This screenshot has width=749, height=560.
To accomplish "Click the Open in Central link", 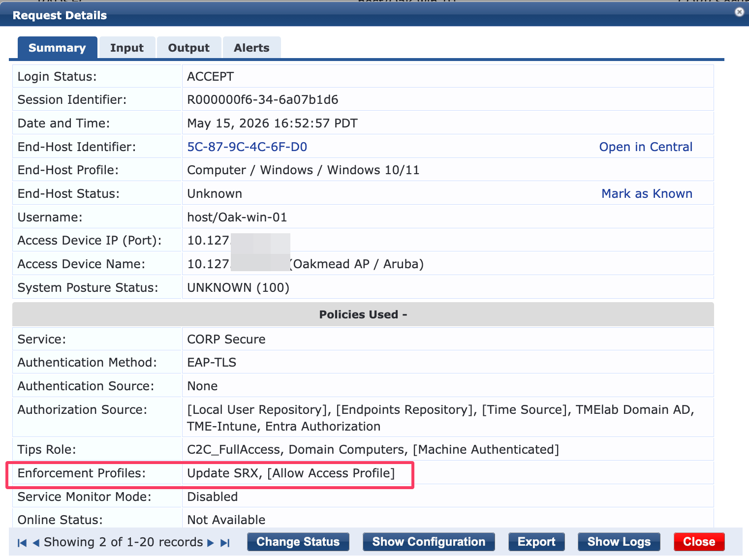I will click(646, 147).
